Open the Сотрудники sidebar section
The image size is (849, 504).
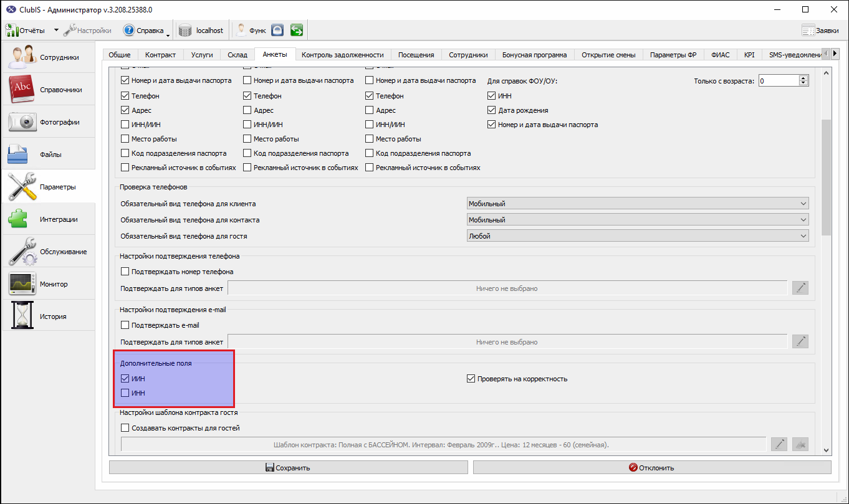49,57
